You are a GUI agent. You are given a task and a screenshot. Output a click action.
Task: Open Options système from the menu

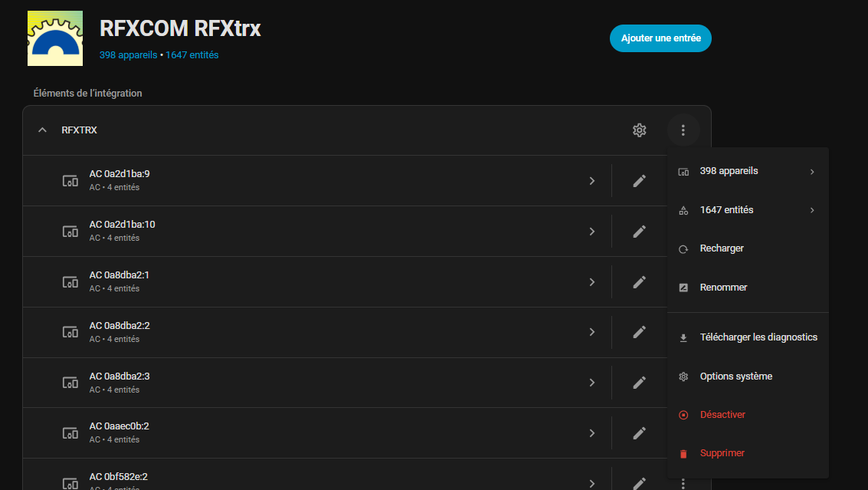[x=735, y=377]
